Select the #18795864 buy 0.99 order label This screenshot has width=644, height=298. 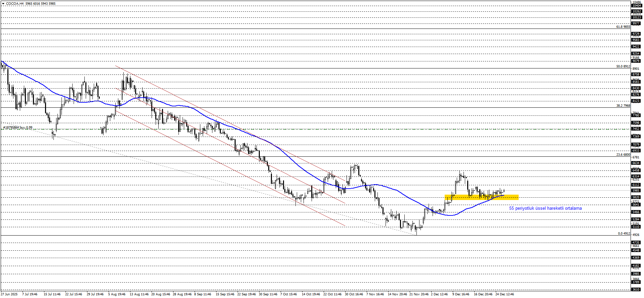click(x=18, y=128)
